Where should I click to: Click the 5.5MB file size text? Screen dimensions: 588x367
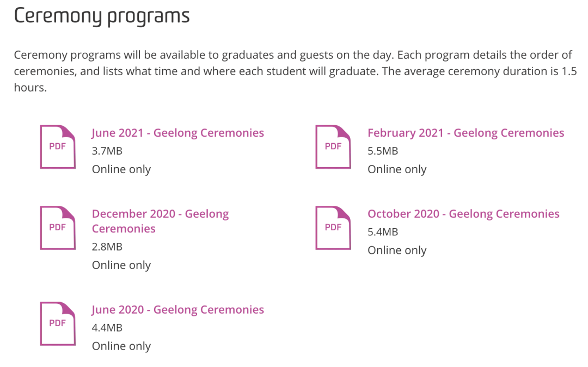click(383, 151)
